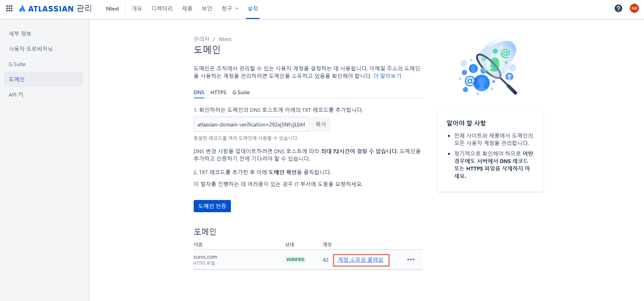Image resolution: width=644 pixels, height=301 pixels.
Task: Open the NK user avatar menu
Action: 634,8
